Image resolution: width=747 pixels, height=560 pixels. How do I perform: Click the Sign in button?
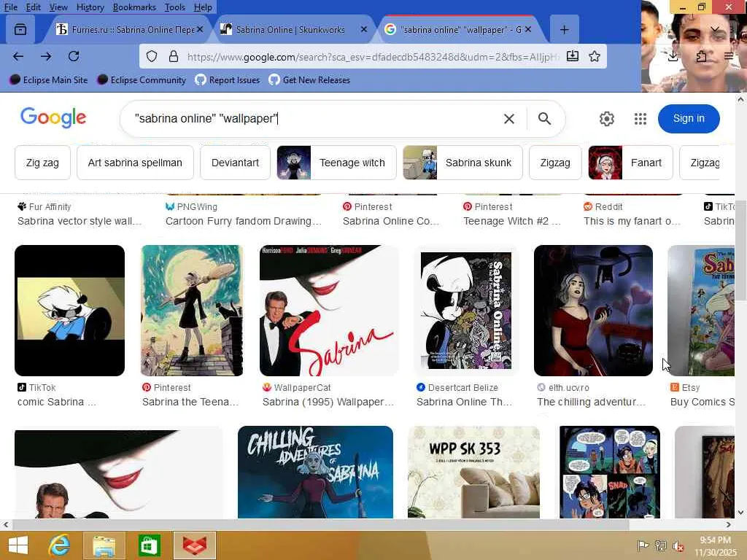click(689, 119)
